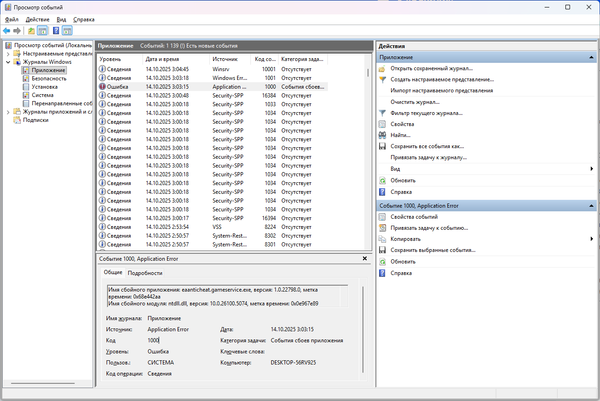600x401 pixels.
Task: Click the filter icon for 'Фильтр текущего журнала'
Action: tap(384, 113)
